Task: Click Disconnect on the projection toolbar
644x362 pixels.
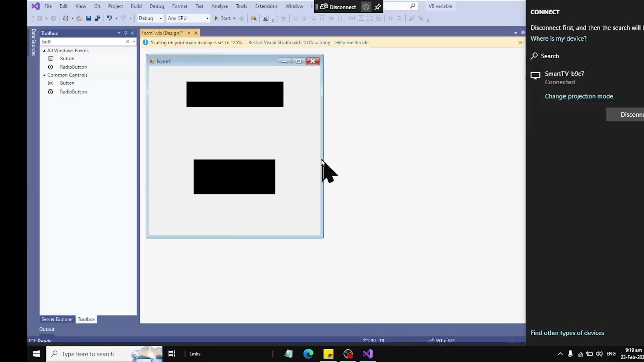Action: coord(338,7)
